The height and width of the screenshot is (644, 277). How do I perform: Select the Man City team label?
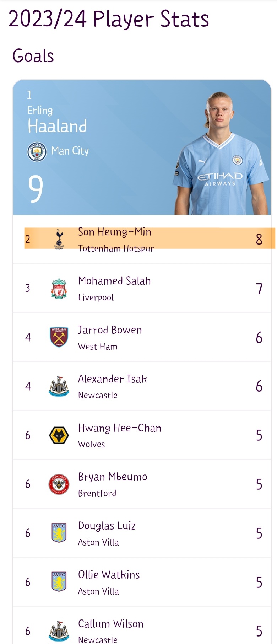coord(70,151)
